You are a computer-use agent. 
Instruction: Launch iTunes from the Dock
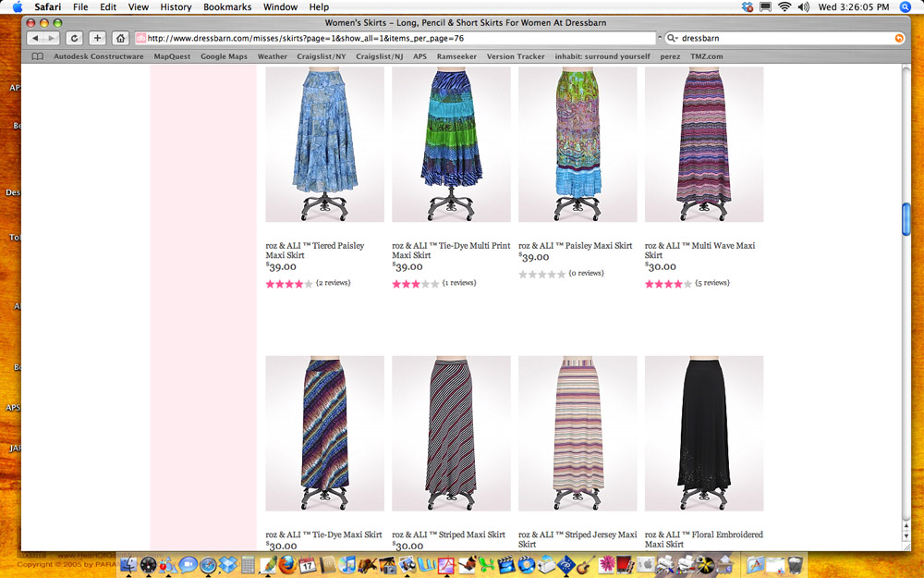point(347,564)
